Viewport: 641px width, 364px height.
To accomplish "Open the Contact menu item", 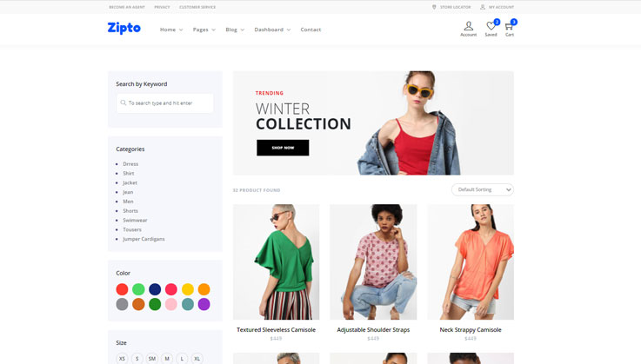I will click(x=310, y=30).
